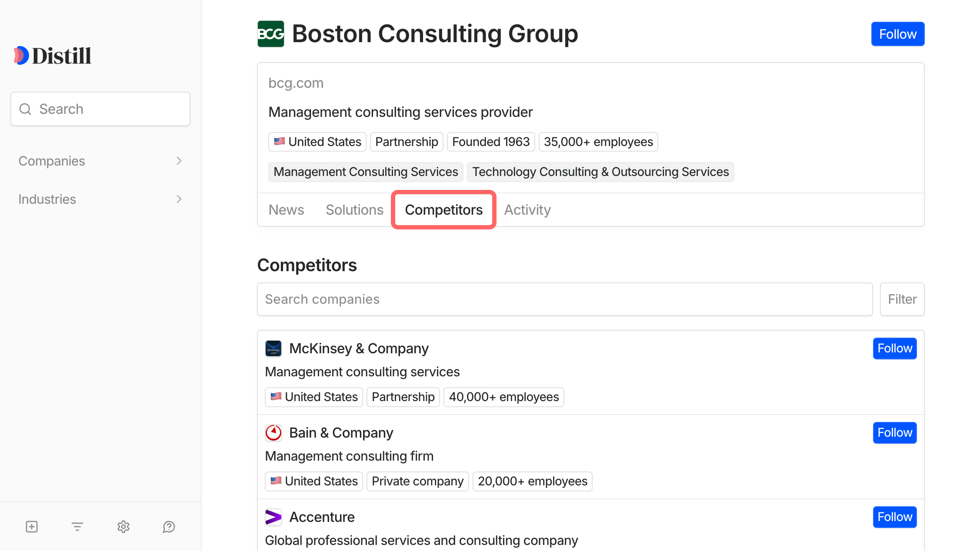The height and width of the screenshot is (551, 980).
Task: Open settings via the gear icon
Action: [123, 527]
